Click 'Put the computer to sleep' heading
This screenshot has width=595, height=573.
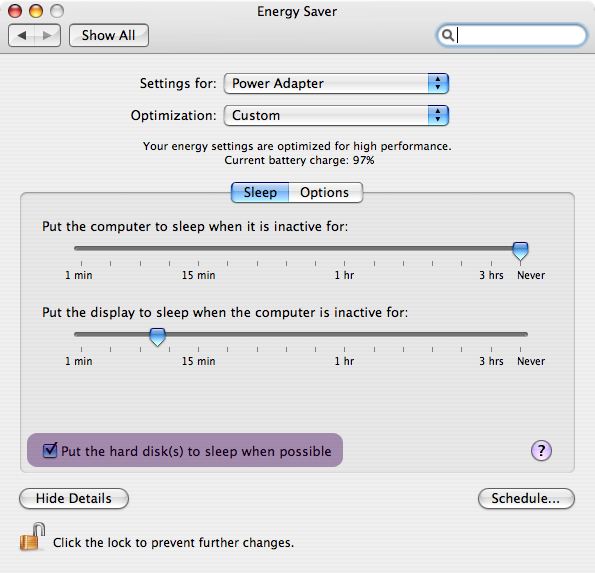click(x=195, y=227)
